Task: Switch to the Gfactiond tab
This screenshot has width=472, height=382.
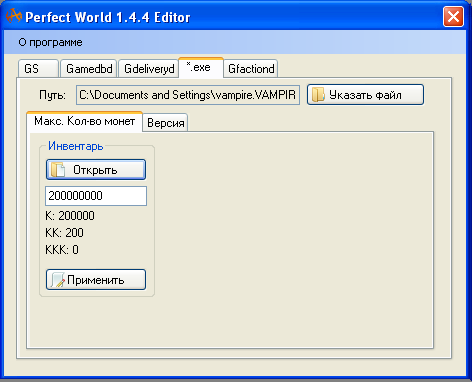Action: point(251,69)
